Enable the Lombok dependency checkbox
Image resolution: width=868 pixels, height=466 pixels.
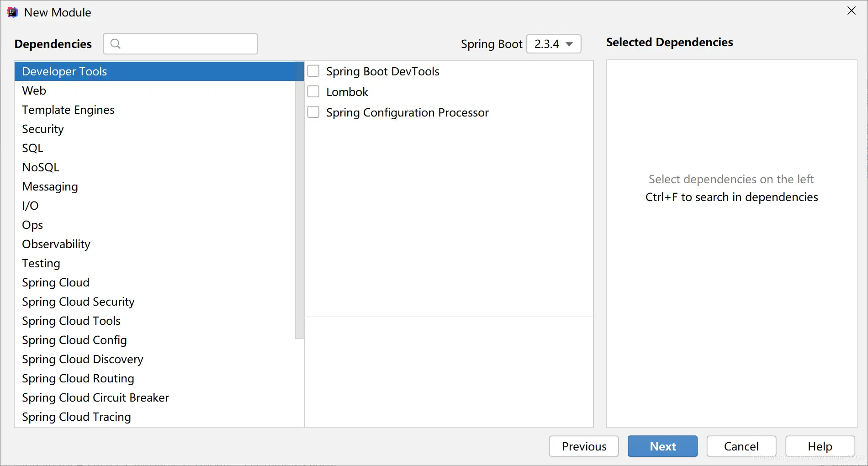click(313, 92)
